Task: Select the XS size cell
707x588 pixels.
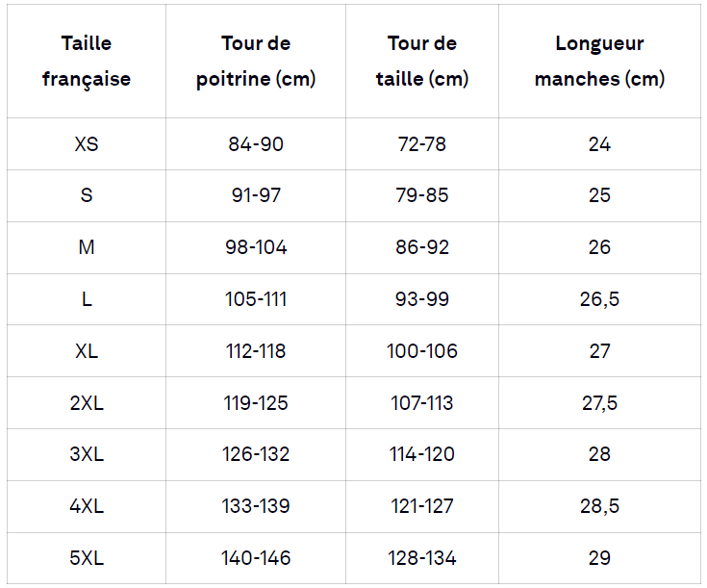Action: click(87, 144)
